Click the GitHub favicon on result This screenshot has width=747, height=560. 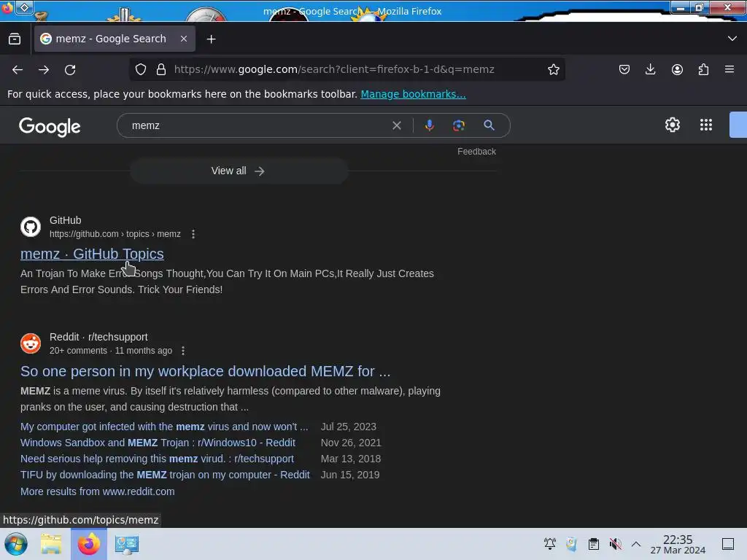pyautogui.click(x=31, y=227)
